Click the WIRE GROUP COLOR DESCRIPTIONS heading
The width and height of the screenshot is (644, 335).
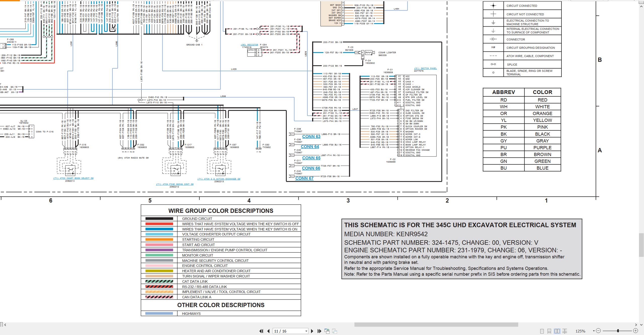tap(221, 211)
